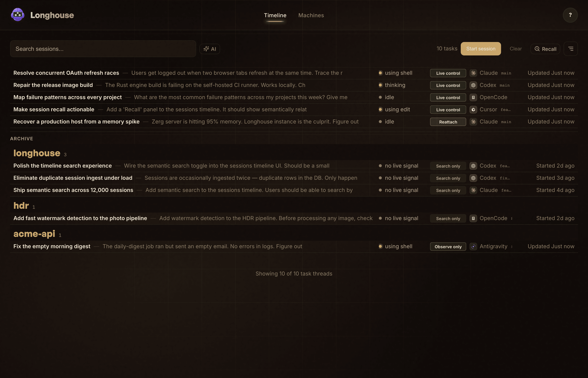588x378 pixels.
Task: Open 'Map failure patterns across every project'
Action: (67, 97)
